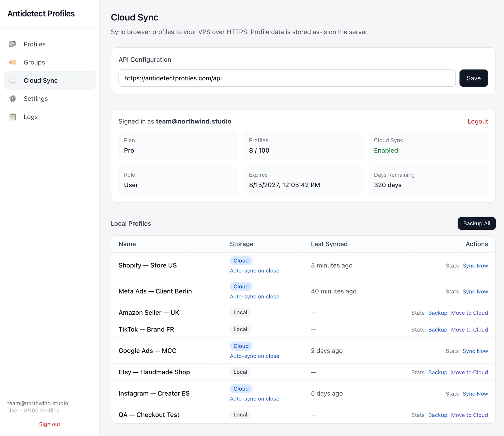Sync Now the Shopify — Store US profile
The width and height of the screenshot is (504, 436).
point(475,265)
